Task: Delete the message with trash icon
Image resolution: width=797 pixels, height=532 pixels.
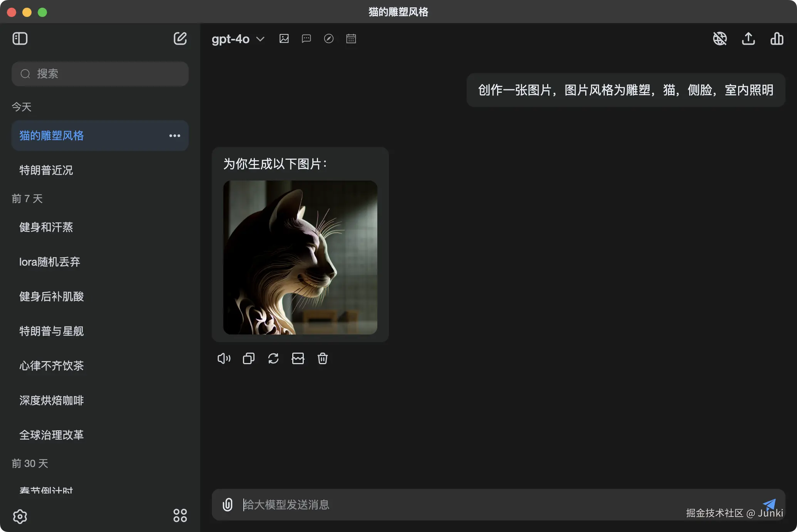Action: [322, 358]
